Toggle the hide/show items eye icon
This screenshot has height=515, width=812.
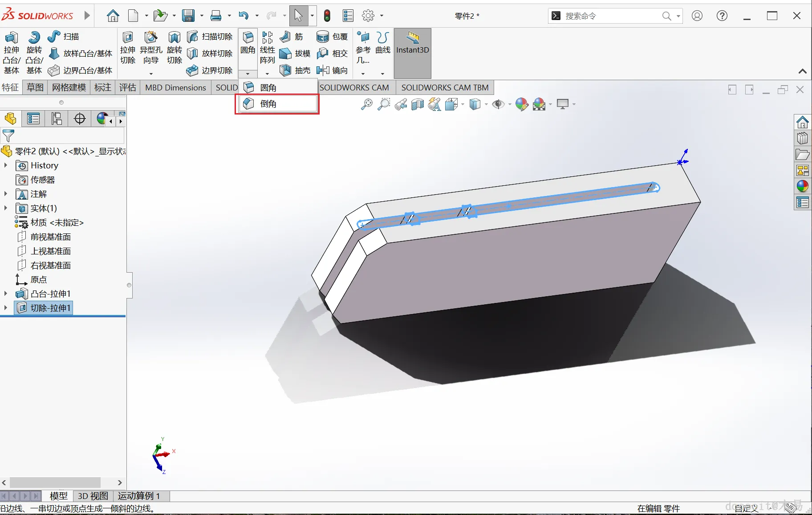pos(498,104)
